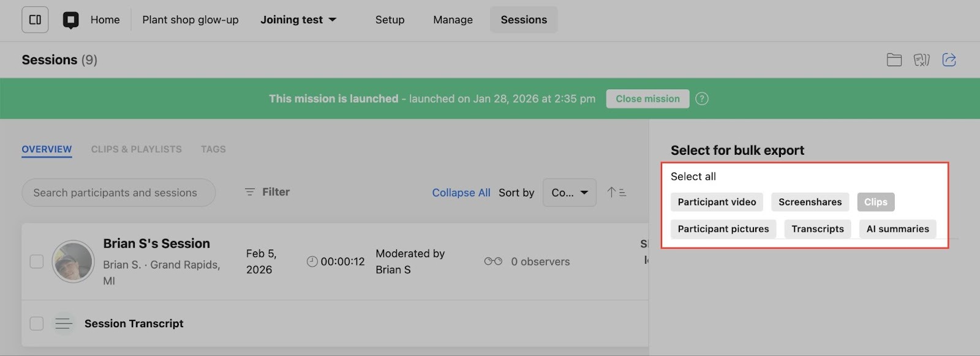The image size is (980, 356).
Task: Open the Manage tab
Action: (x=453, y=20)
